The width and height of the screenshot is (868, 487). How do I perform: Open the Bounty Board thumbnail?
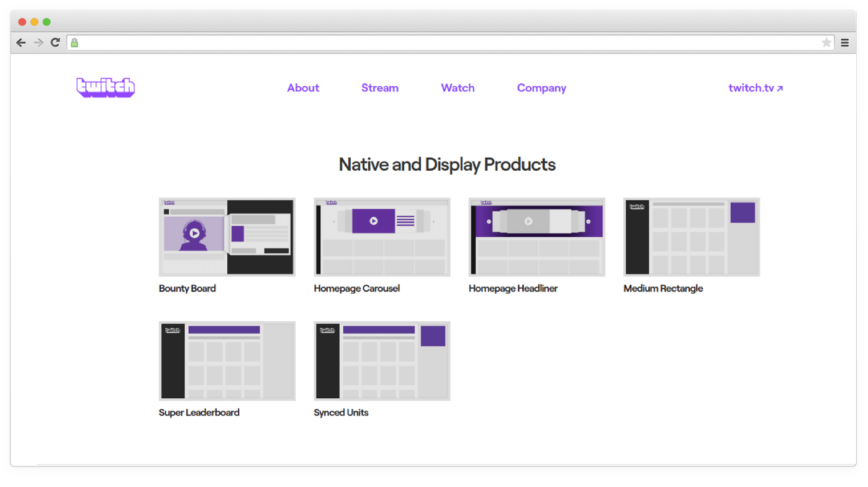227,237
